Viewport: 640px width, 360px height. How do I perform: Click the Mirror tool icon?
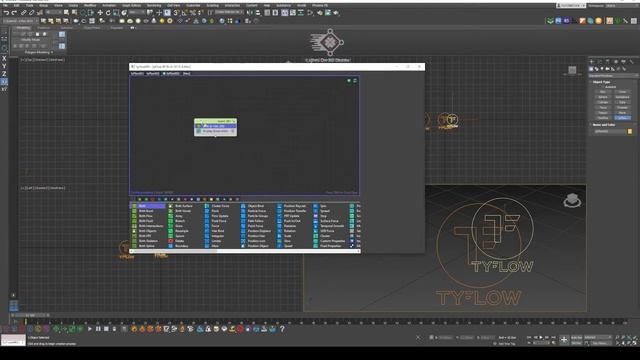(249, 13)
